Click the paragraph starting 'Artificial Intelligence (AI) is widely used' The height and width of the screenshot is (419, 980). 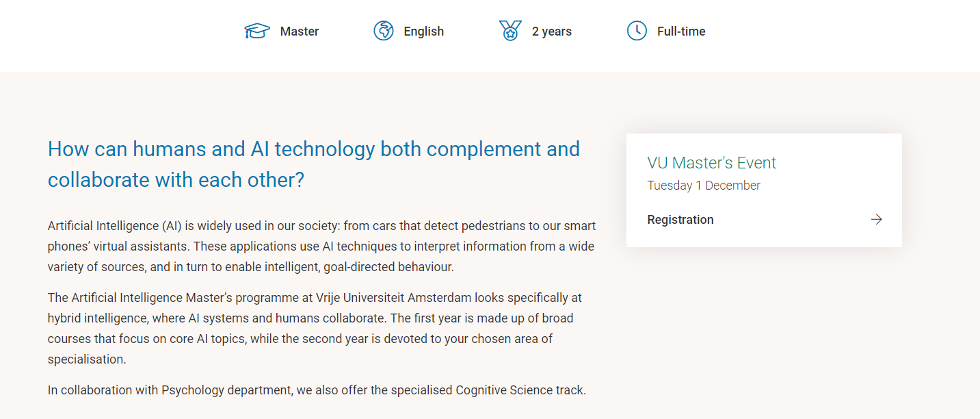[321, 246]
